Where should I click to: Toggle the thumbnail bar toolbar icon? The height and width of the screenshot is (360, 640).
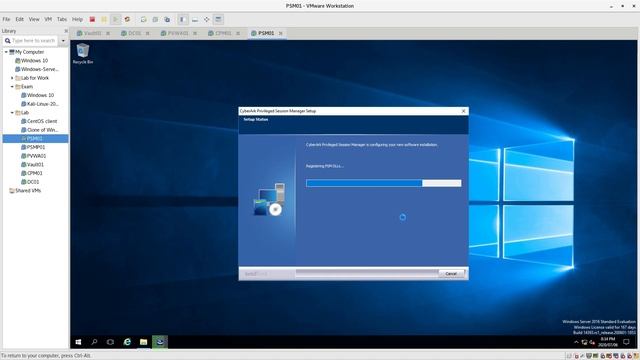[195, 19]
